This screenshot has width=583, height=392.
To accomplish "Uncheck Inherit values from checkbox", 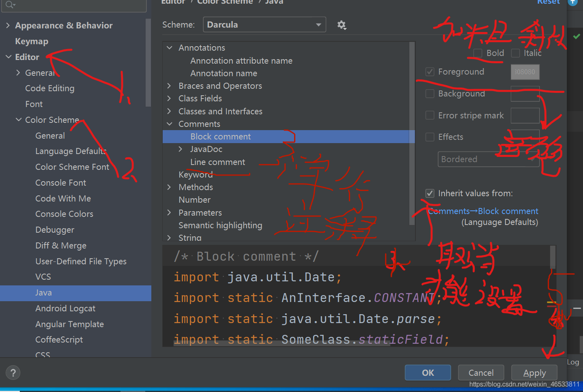I will [x=430, y=193].
